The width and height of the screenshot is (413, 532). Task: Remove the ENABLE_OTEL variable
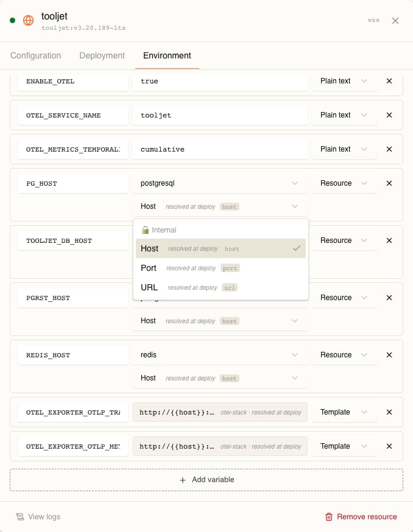(x=389, y=81)
